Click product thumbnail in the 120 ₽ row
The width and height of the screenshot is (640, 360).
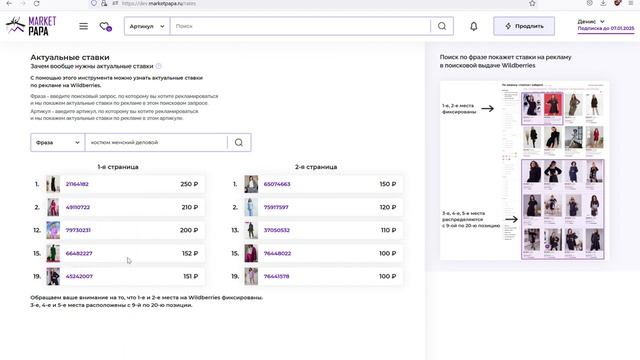point(251,207)
